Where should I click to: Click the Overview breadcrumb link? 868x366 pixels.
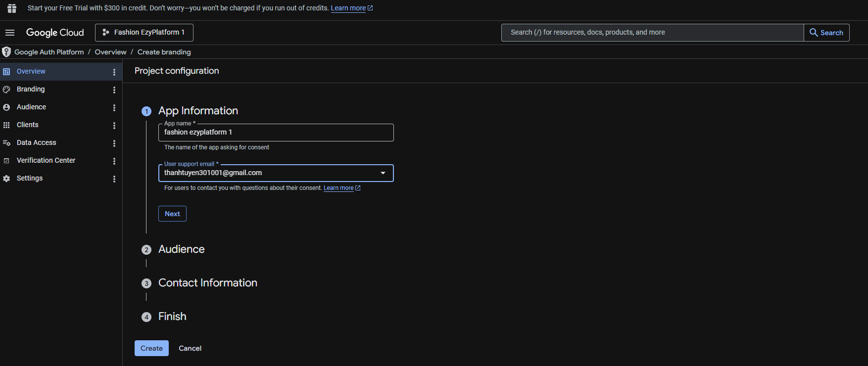point(110,52)
